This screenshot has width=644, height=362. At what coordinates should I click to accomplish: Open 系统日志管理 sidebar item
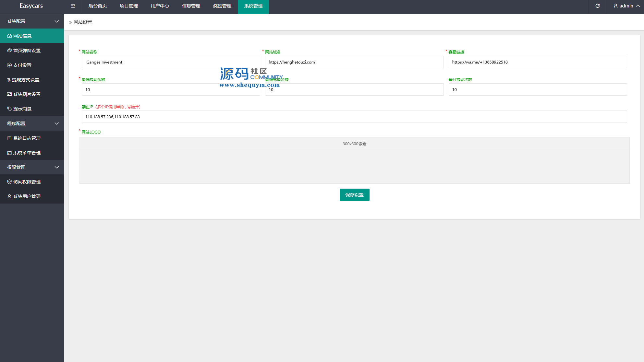point(27,138)
